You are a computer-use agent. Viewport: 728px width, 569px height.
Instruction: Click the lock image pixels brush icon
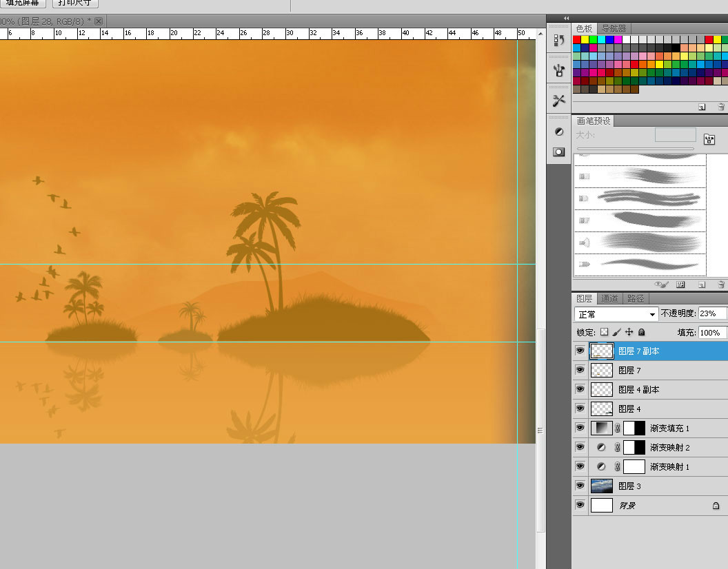pos(616,332)
